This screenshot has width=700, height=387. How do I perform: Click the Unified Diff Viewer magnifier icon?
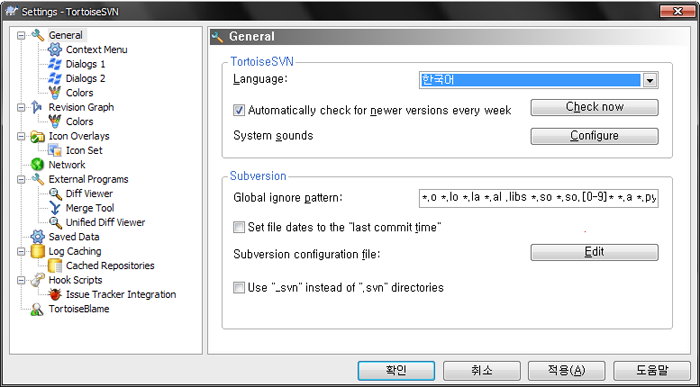pyautogui.click(x=55, y=222)
